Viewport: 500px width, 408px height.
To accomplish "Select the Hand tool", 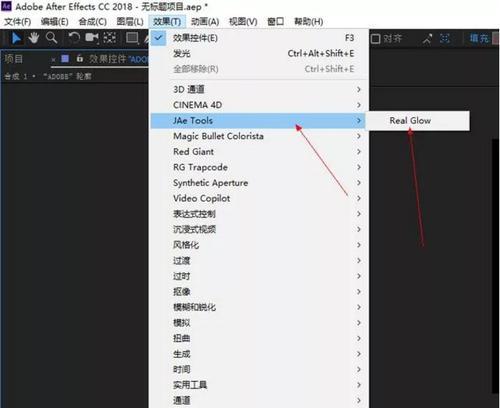I will pos(34,38).
